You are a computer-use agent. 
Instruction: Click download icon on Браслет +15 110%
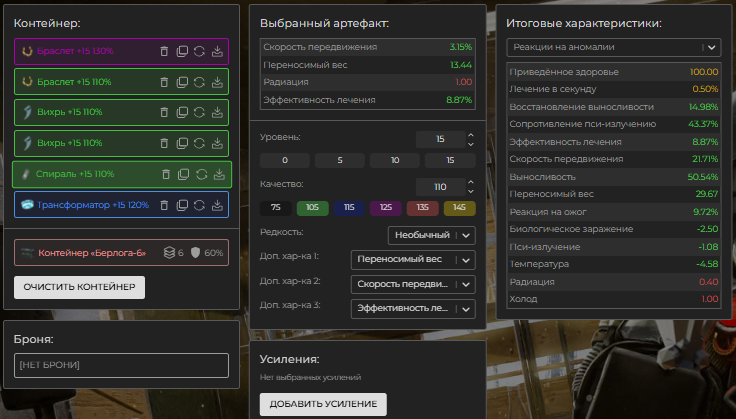tap(217, 82)
